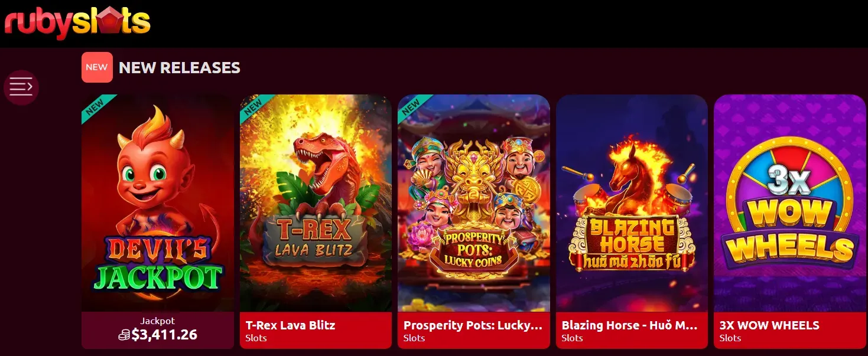
Task: Click the red NEW badge icon
Action: 97,67
